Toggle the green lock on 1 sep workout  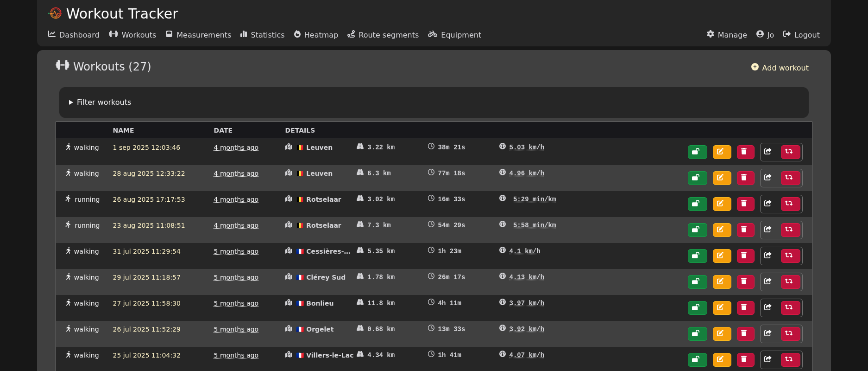[x=697, y=152]
